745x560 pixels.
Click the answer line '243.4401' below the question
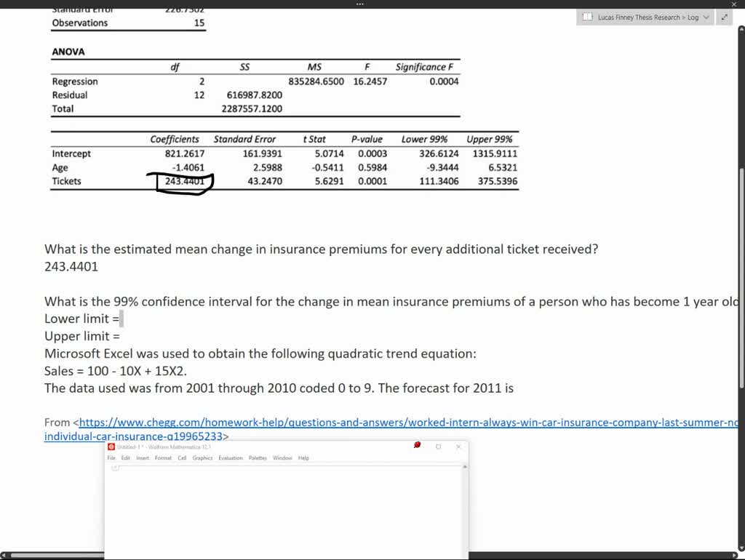(71, 266)
